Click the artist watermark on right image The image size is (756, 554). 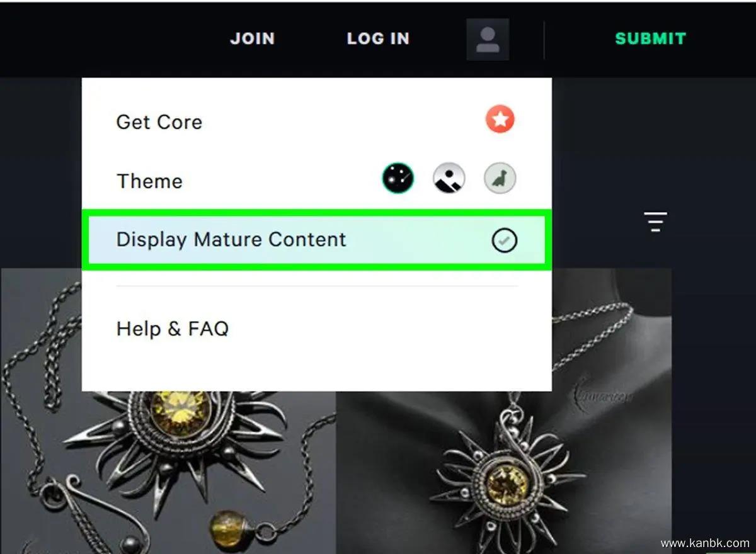tap(602, 393)
